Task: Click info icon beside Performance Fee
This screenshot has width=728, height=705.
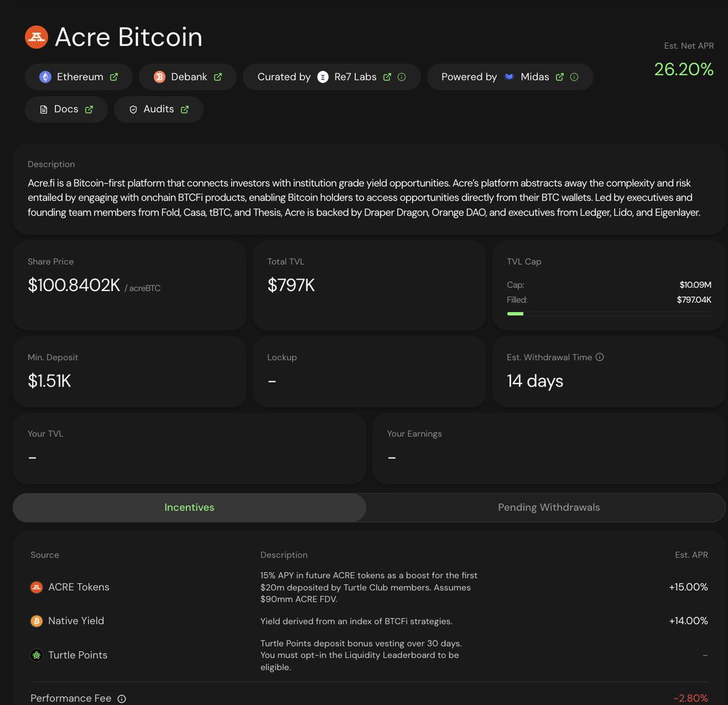Action: [122, 699]
